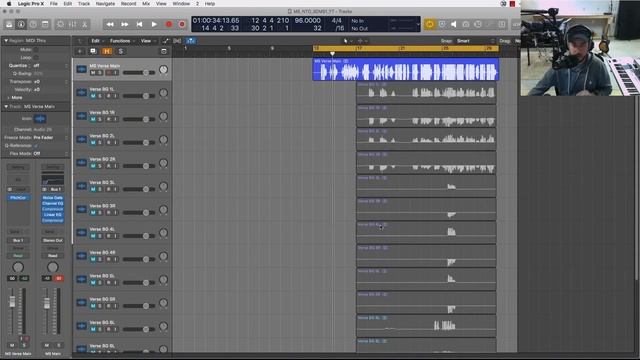Screen dimensions: 640x360
Task: Solo the Verse BG 1R track
Action: click(x=100, y=119)
